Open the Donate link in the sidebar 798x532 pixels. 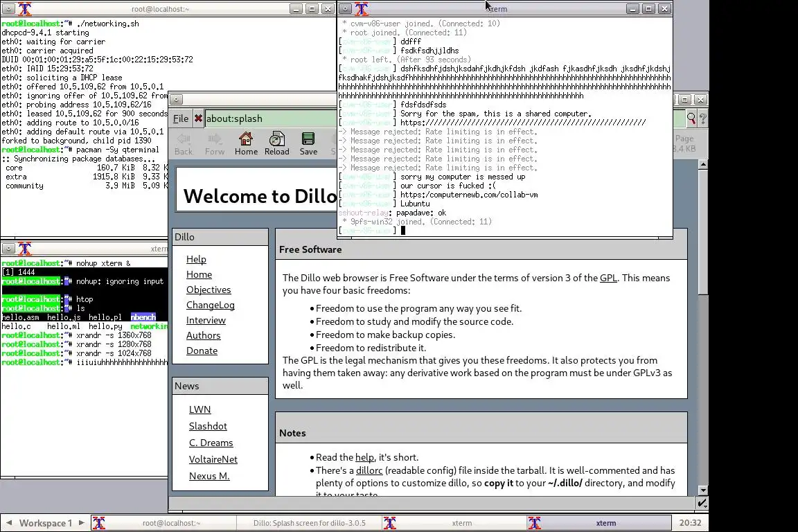[202, 351]
